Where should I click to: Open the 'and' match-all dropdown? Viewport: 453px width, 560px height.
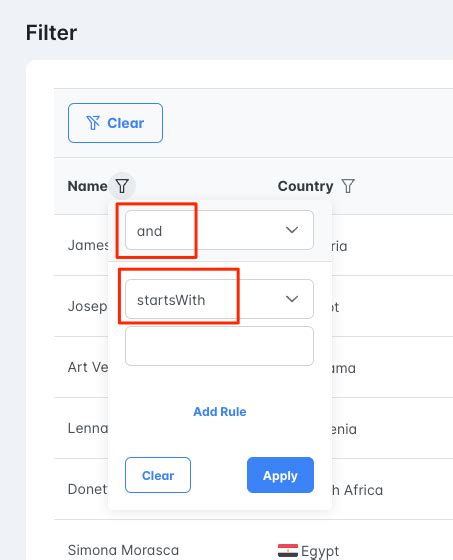pos(219,230)
